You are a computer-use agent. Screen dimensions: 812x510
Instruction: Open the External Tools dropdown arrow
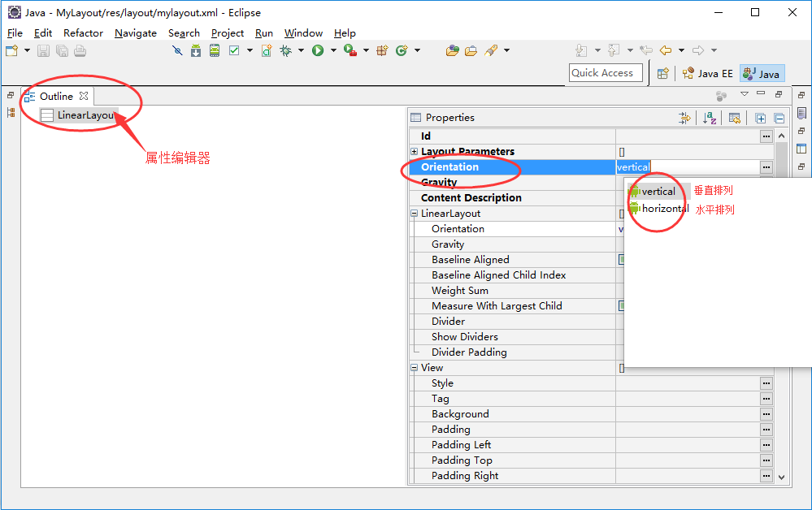(x=366, y=50)
